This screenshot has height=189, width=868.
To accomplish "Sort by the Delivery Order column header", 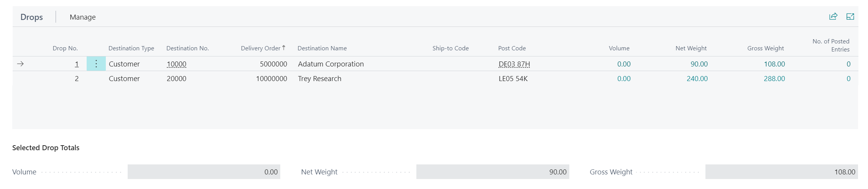I will click(260, 48).
